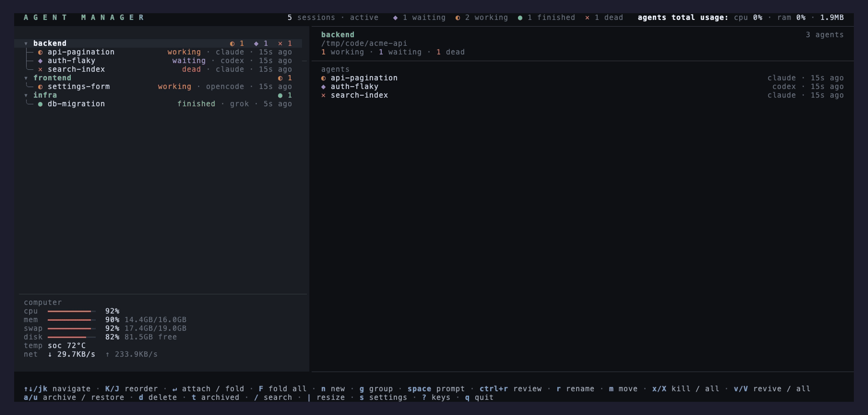The height and width of the screenshot is (415, 868).
Task: Click backend row working count badge
Action: [x=237, y=43]
